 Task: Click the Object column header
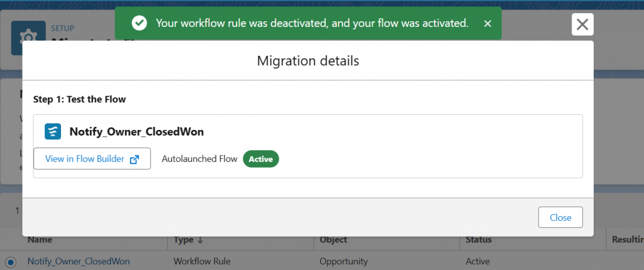(333, 240)
